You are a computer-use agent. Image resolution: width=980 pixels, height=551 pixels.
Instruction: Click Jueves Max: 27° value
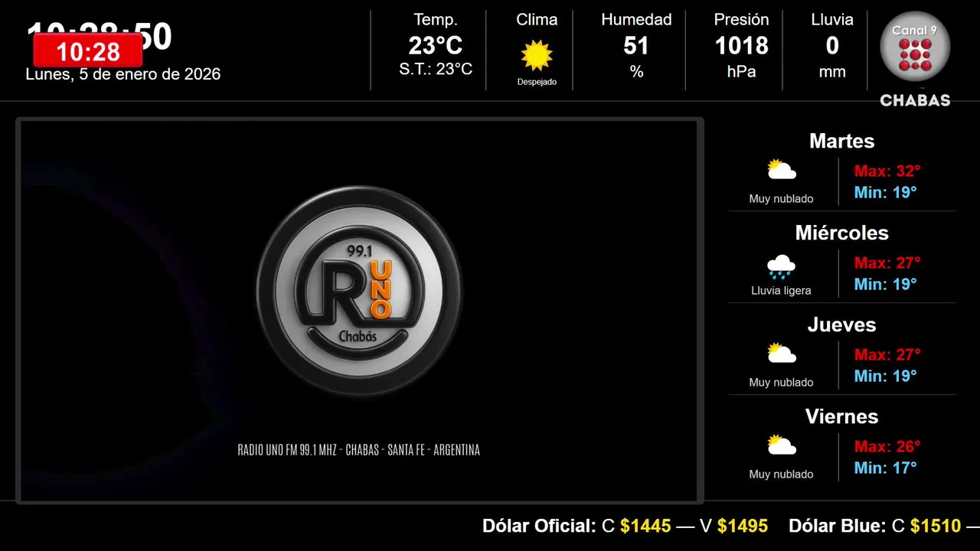(887, 354)
